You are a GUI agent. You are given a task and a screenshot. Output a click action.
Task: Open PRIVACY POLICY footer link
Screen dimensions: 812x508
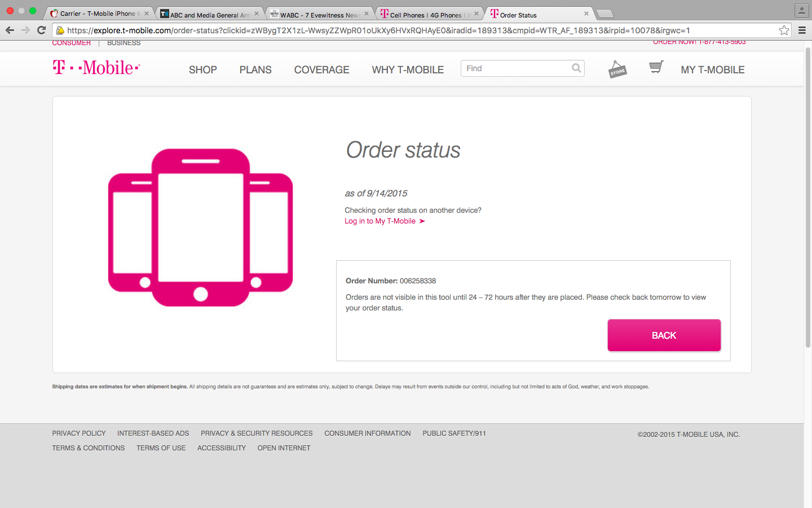tap(79, 433)
